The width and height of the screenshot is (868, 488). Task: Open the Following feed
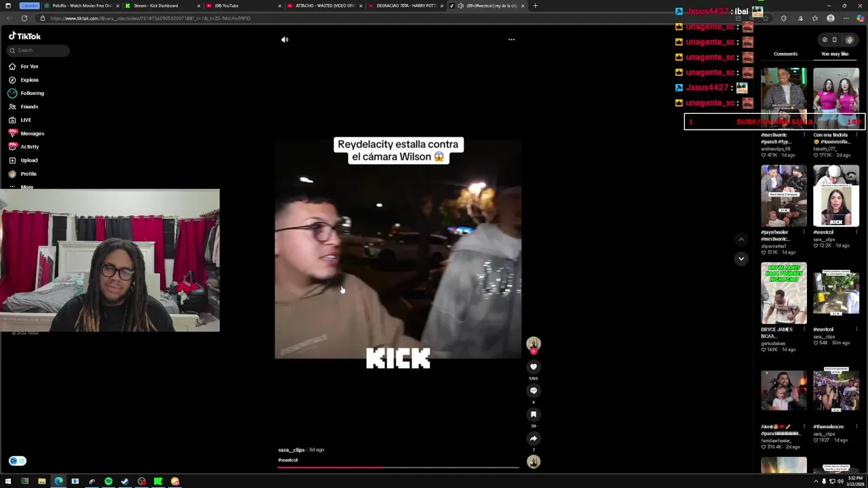26,93
